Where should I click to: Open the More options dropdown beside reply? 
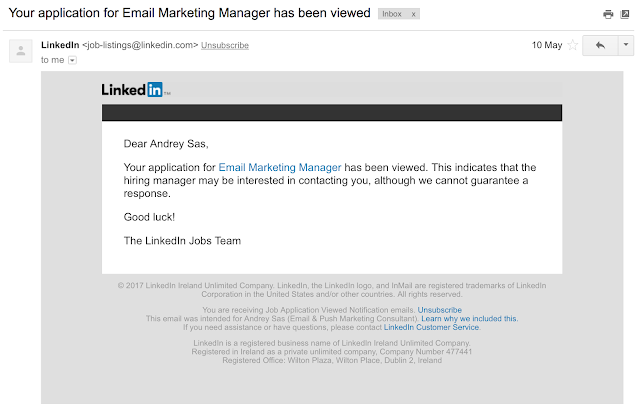coord(626,45)
